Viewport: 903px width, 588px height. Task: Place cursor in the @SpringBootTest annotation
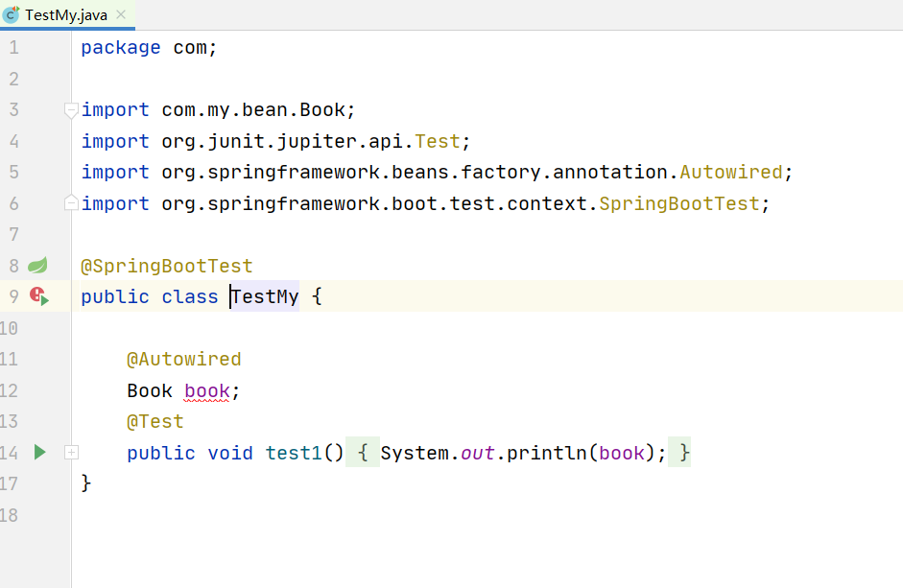pyautogui.click(x=166, y=266)
